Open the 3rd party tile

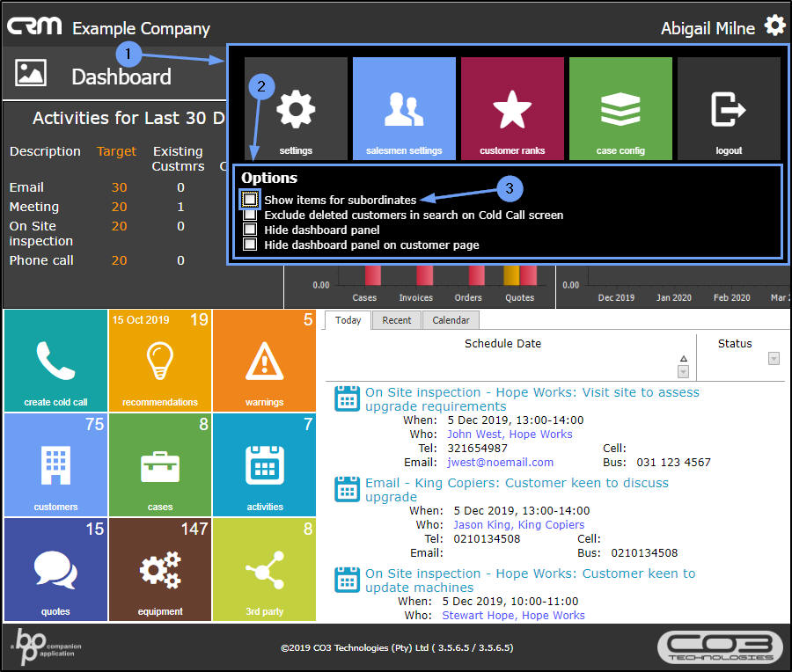pyautogui.click(x=264, y=569)
